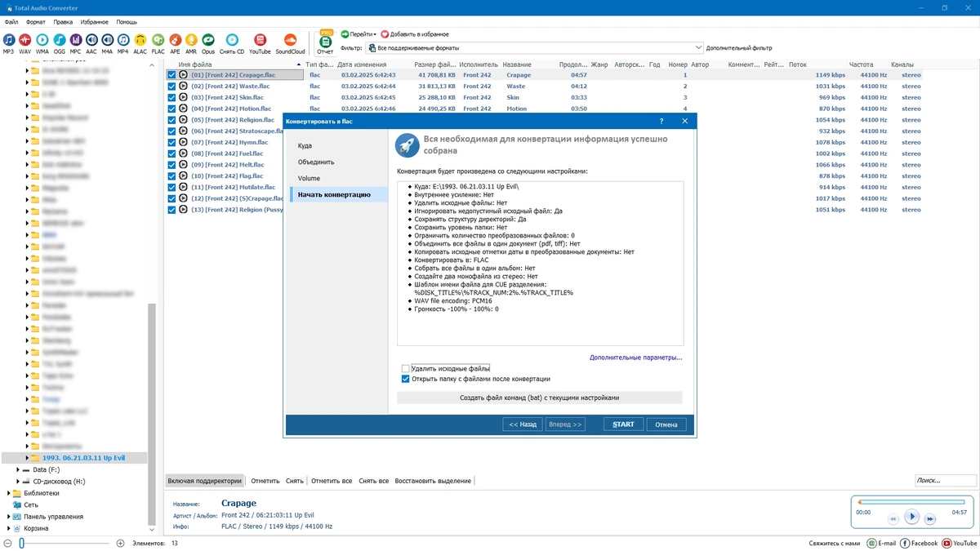
Task: Uncheck the Motion.flac file checkbox
Action: click(171, 109)
